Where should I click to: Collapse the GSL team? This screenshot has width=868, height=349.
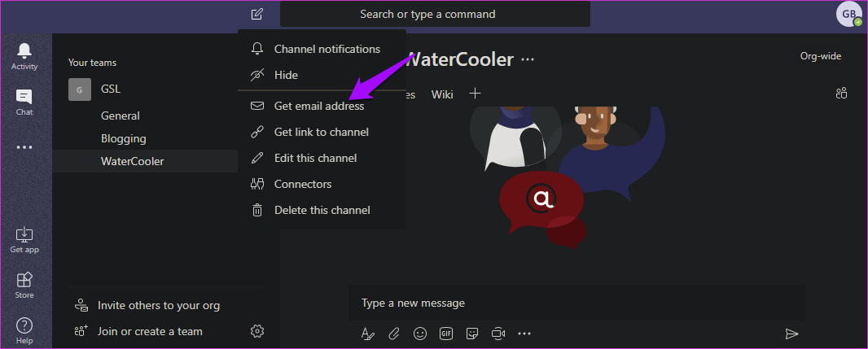click(x=111, y=89)
